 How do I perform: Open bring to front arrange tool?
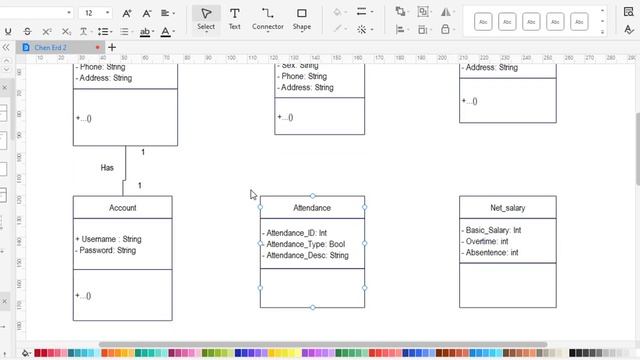click(x=402, y=12)
